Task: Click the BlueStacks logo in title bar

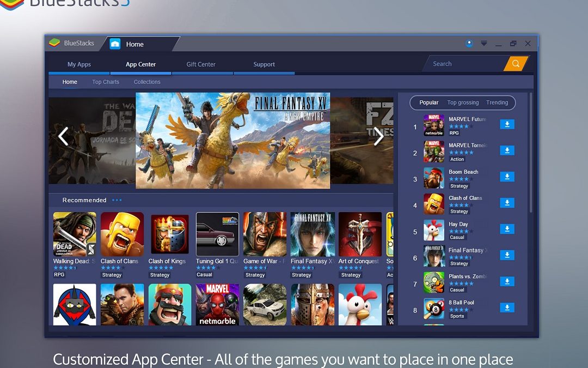Action: pos(54,43)
